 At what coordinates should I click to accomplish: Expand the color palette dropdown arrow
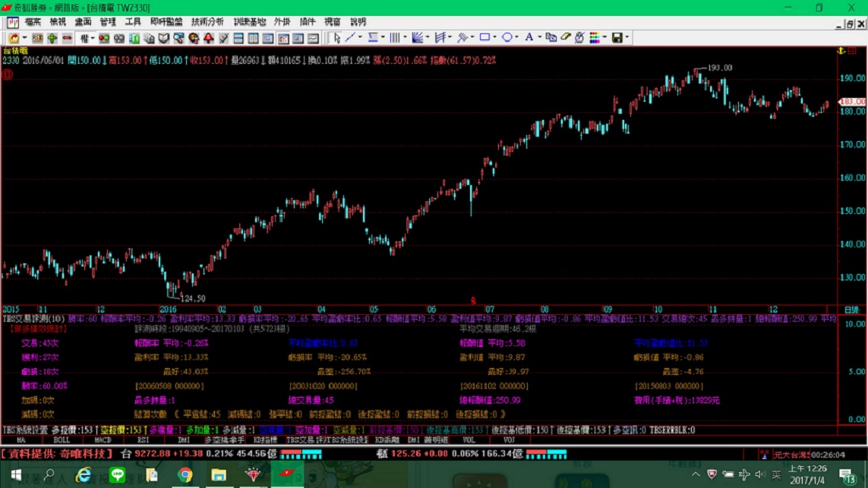604,38
